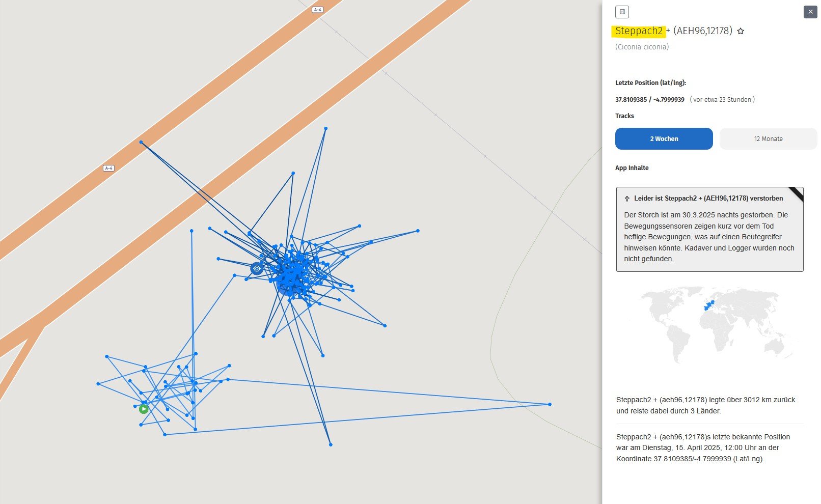Click the A-4 label on the left highway

click(108, 168)
